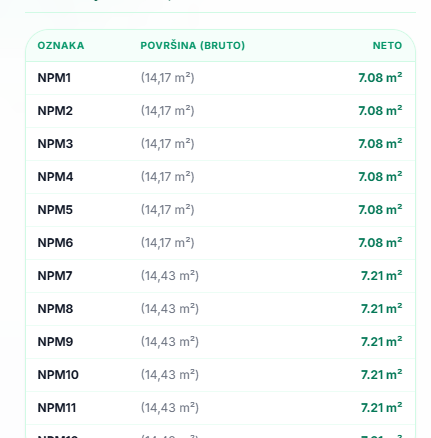Click the NETO column header
The width and height of the screenshot is (431, 438).
(387, 45)
